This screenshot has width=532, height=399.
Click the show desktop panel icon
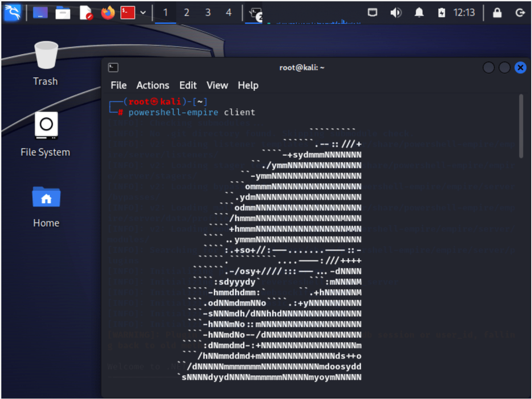[40, 13]
